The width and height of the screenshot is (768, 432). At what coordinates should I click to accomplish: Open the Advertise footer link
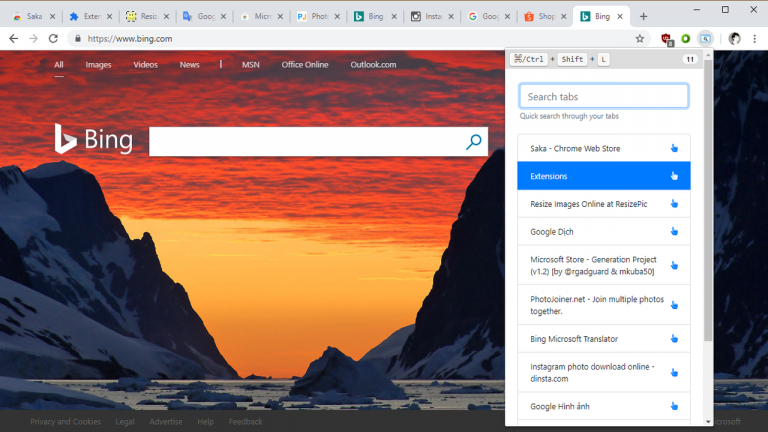pos(166,422)
